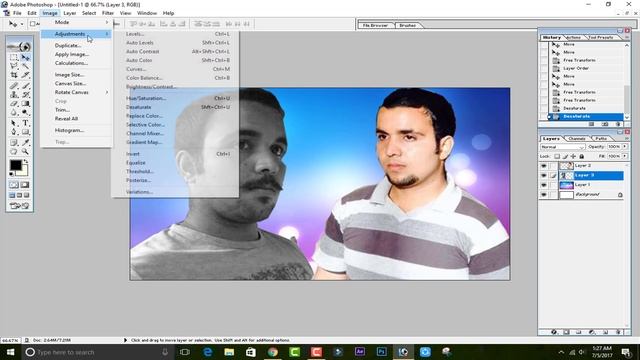Screen dimensions: 640x360
Task: Show hidden icons in system tray
Action: pyautogui.click(x=561, y=352)
